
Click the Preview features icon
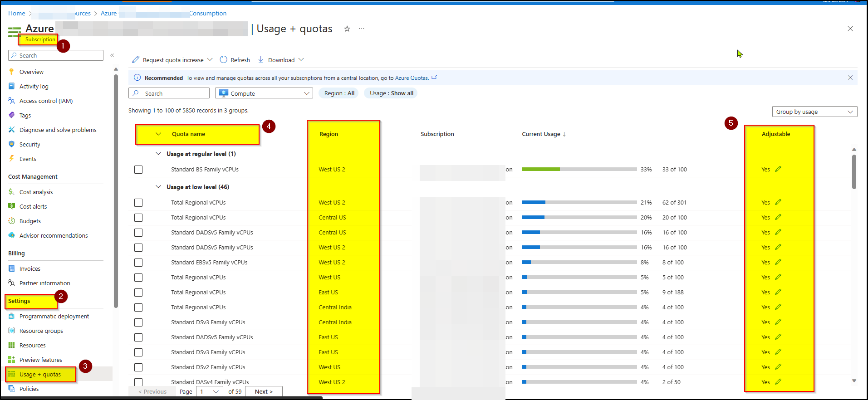tap(11, 360)
